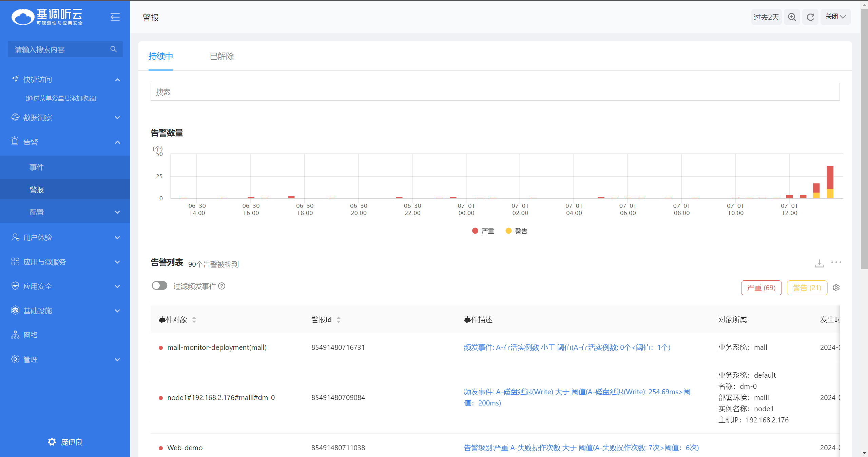The width and height of the screenshot is (868, 457).
Task: Click the 应用与微服务 grid icon
Action: pos(15,262)
